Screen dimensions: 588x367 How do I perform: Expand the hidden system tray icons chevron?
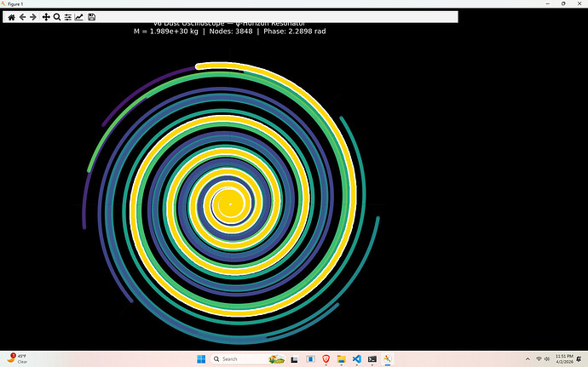pos(527,358)
